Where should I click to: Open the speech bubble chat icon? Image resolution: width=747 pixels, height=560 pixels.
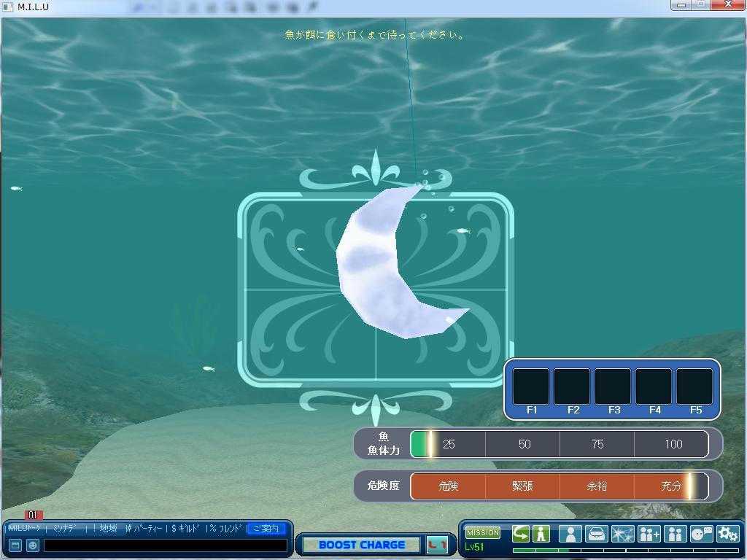coord(701,534)
